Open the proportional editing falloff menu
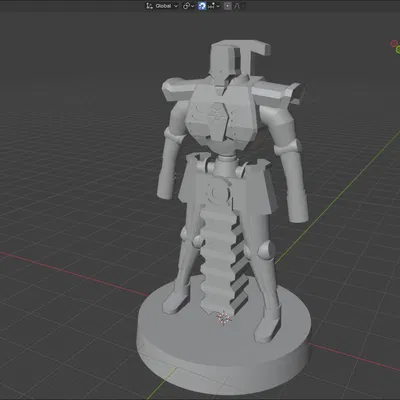400x400 pixels. 239,6
